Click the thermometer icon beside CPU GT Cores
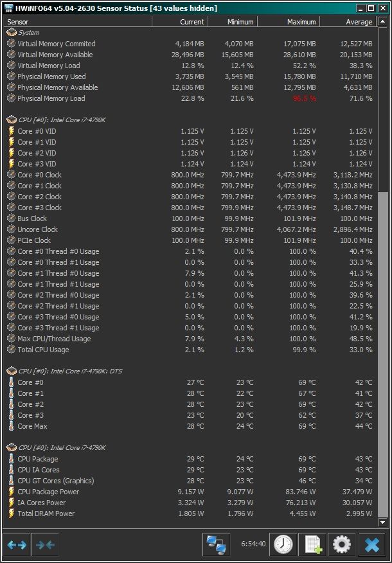Image resolution: width=392 pixels, height=563 pixels. 12,481
